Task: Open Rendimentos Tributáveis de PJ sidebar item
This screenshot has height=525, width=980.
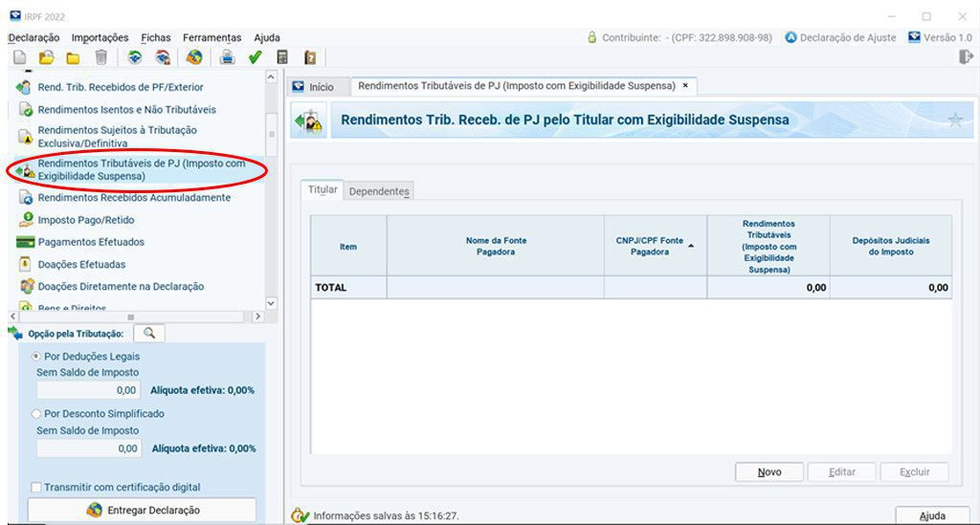Action: (142, 170)
